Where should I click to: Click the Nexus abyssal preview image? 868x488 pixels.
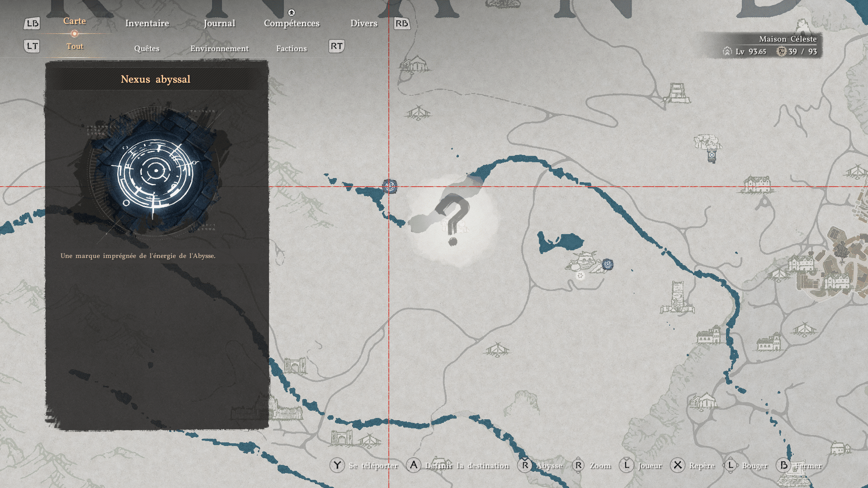(x=155, y=171)
